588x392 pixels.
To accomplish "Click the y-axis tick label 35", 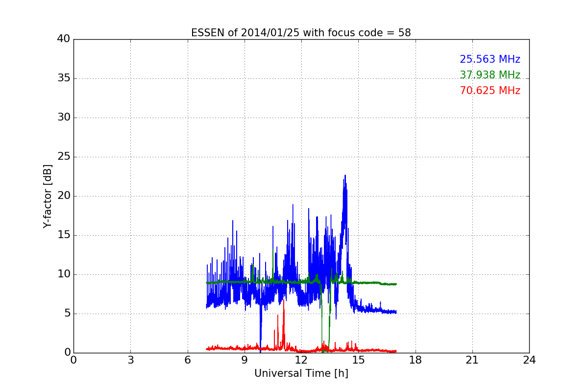I will (64, 78).
